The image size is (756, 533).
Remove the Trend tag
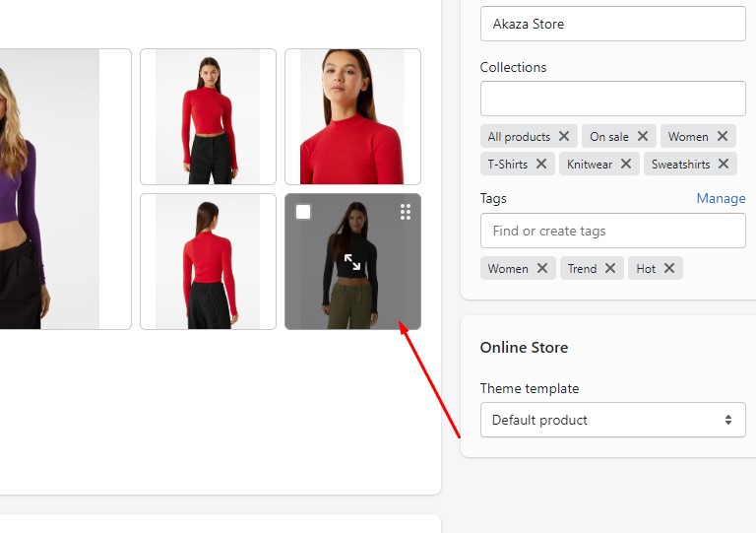tap(610, 268)
